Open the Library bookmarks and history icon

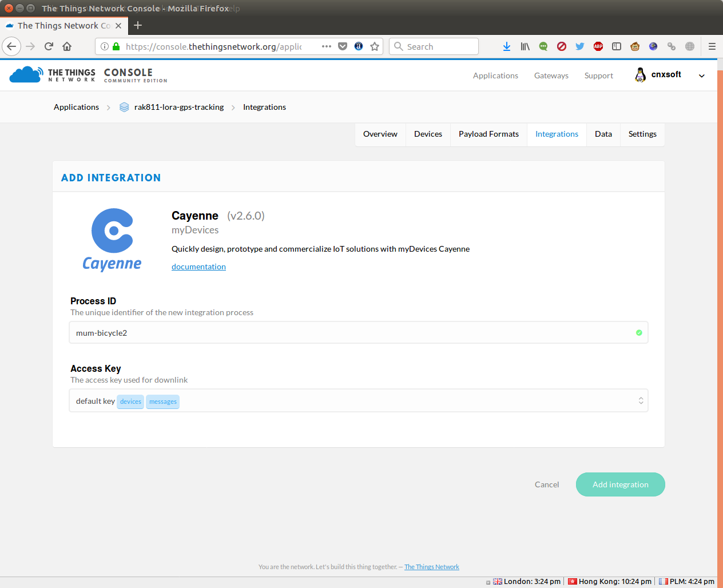pyautogui.click(x=525, y=46)
